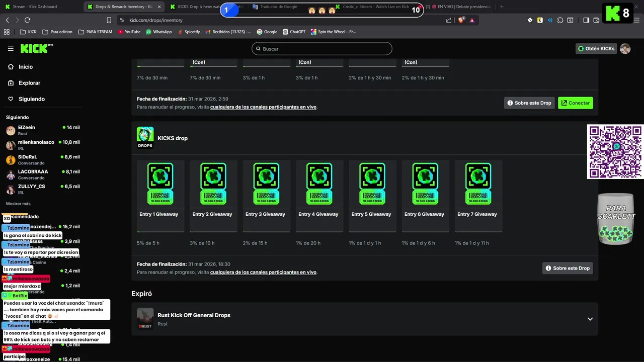Viewport: 644px width, 362px height.
Task: Select the Entry 5 Giveaway reward card
Action: coord(372,196)
